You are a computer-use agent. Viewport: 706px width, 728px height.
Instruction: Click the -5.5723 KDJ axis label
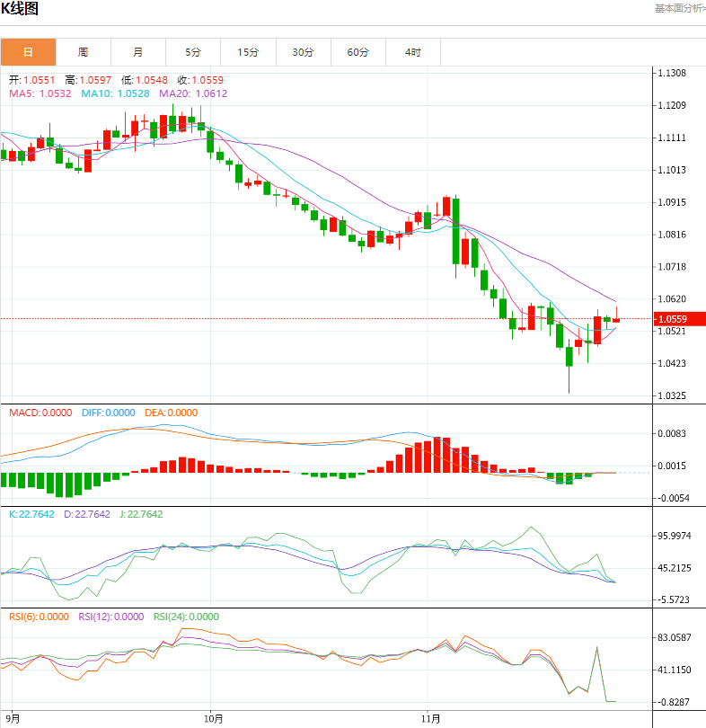coord(674,599)
